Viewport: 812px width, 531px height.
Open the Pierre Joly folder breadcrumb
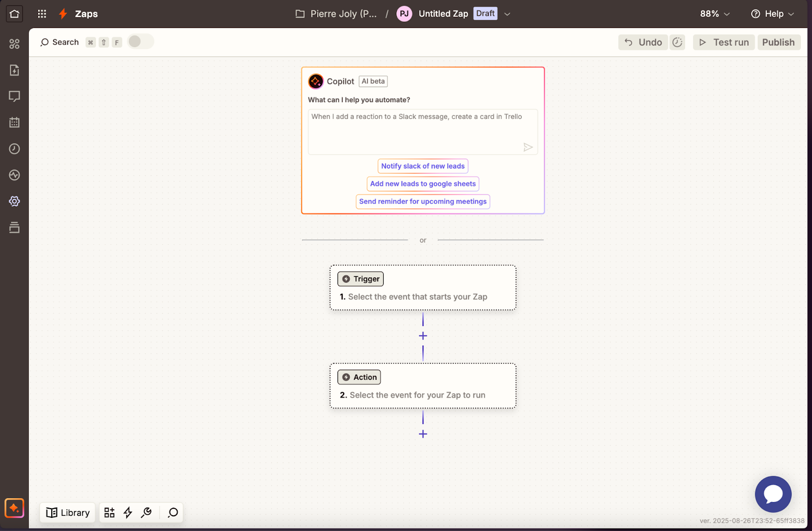(344, 14)
